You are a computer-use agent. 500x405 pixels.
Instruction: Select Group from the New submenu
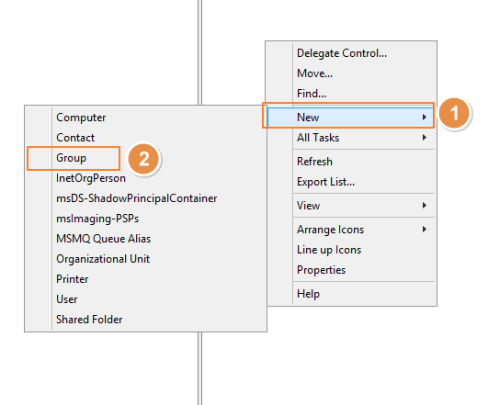tap(71, 158)
